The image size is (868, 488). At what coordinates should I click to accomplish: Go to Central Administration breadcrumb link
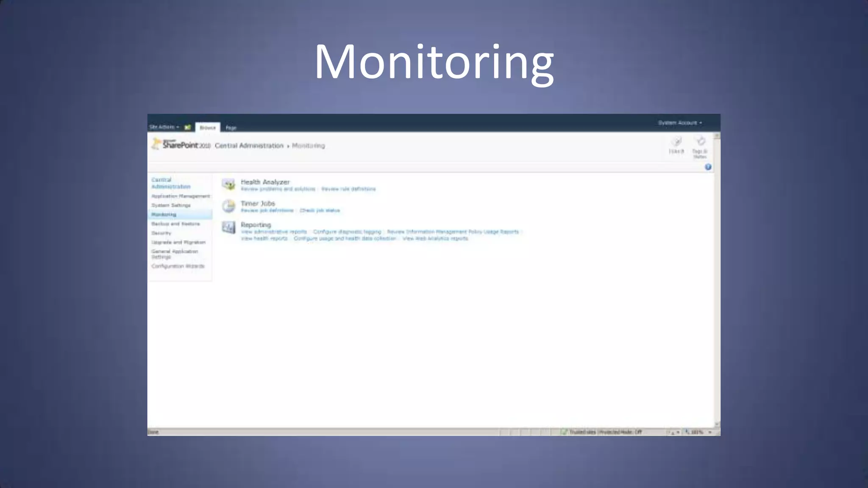click(x=249, y=146)
